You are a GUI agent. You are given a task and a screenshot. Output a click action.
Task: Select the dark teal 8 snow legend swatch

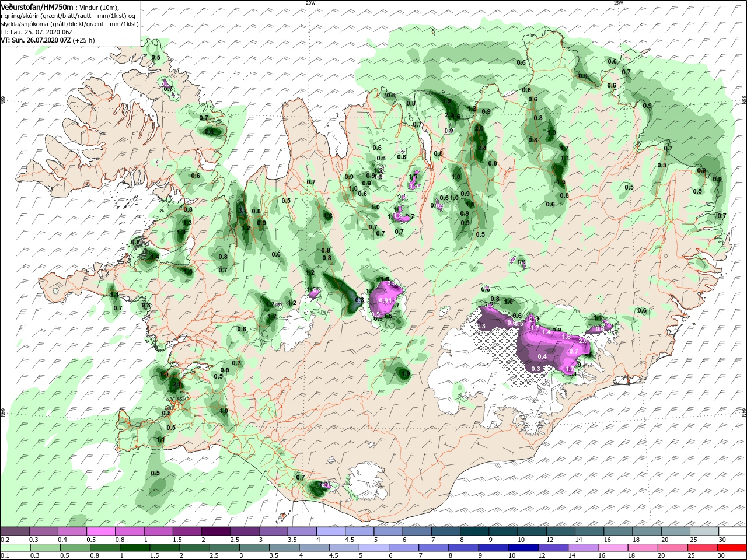click(x=474, y=531)
